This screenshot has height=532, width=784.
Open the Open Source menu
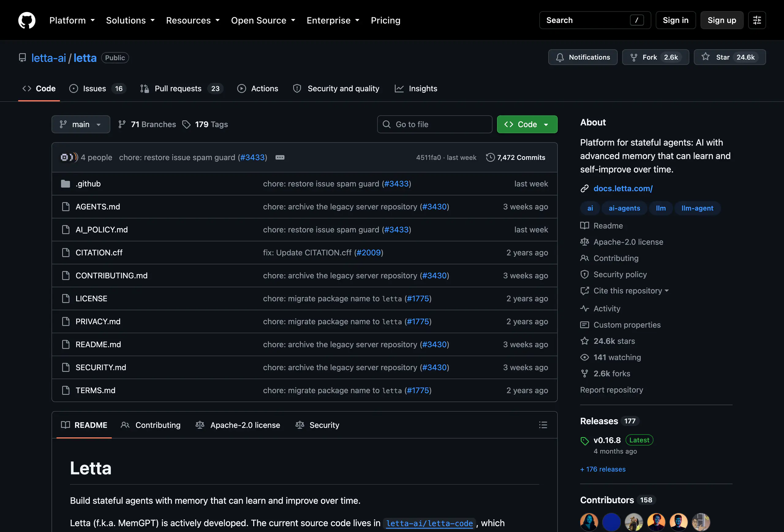pos(263,20)
